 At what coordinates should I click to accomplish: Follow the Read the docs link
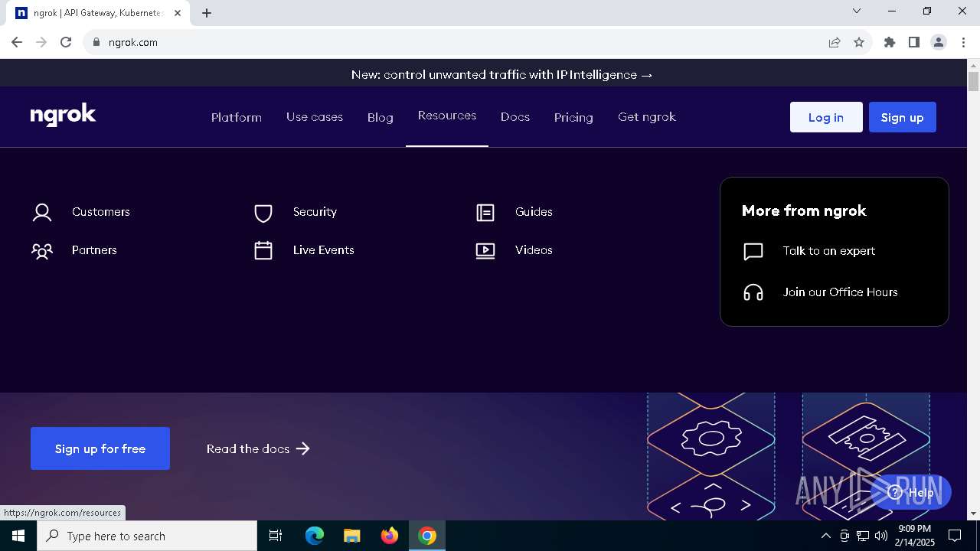point(258,448)
